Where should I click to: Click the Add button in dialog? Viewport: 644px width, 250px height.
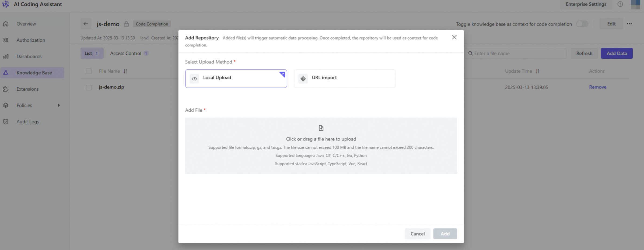(445, 234)
